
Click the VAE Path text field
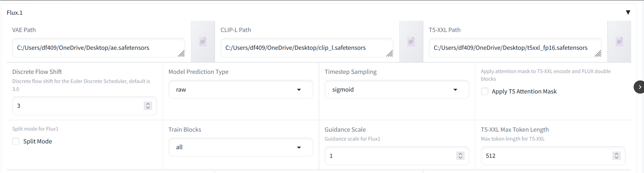click(x=95, y=48)
